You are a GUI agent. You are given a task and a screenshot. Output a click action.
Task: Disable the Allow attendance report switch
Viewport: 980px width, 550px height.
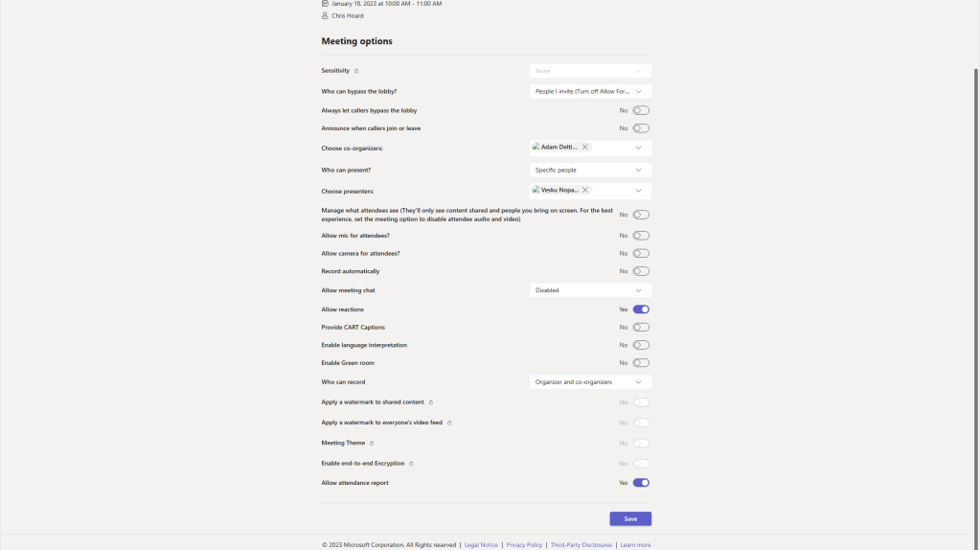(641, 483)
